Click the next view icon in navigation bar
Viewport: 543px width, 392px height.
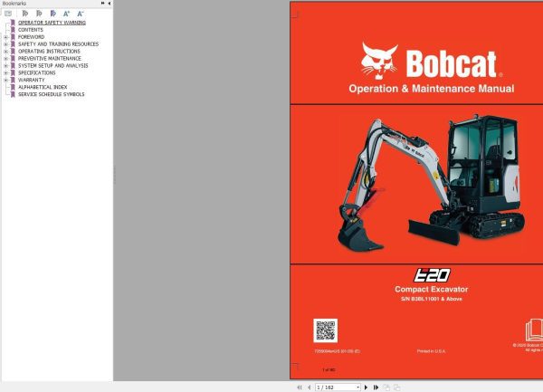click(x=397, y=387)
